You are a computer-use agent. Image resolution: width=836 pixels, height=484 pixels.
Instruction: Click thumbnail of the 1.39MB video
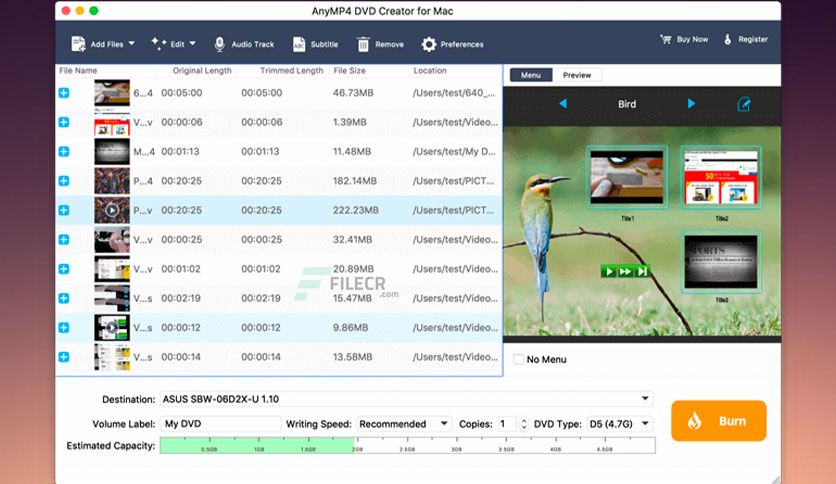[x=112, y=122]
